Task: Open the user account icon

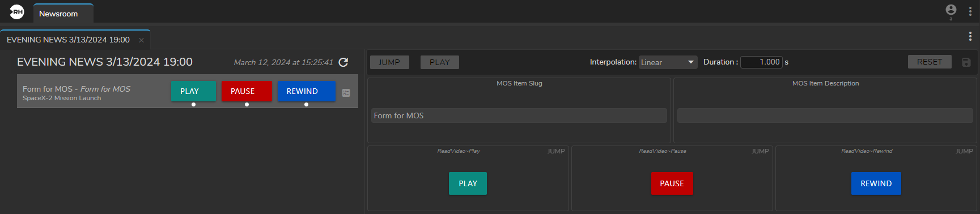Action: click(951, 10)
